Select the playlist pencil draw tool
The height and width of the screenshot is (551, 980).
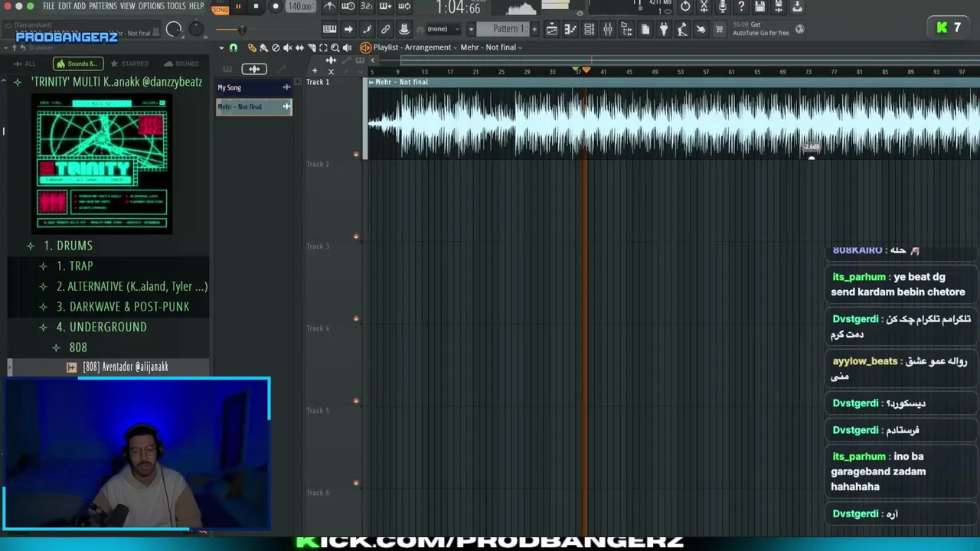click(x=252, y=47)
